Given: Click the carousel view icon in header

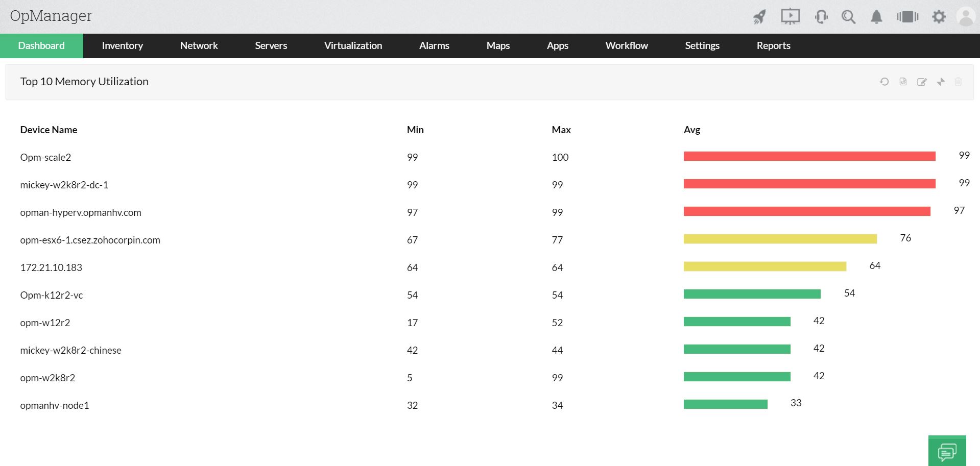Looking at the screenshot, I should click(907, 17).
